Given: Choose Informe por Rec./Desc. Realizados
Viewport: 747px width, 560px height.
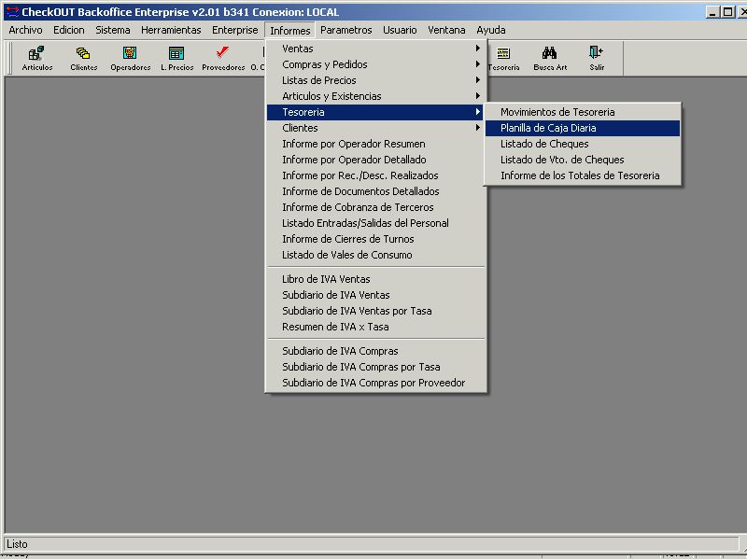Looking at the screenshot, I should 376,175.
